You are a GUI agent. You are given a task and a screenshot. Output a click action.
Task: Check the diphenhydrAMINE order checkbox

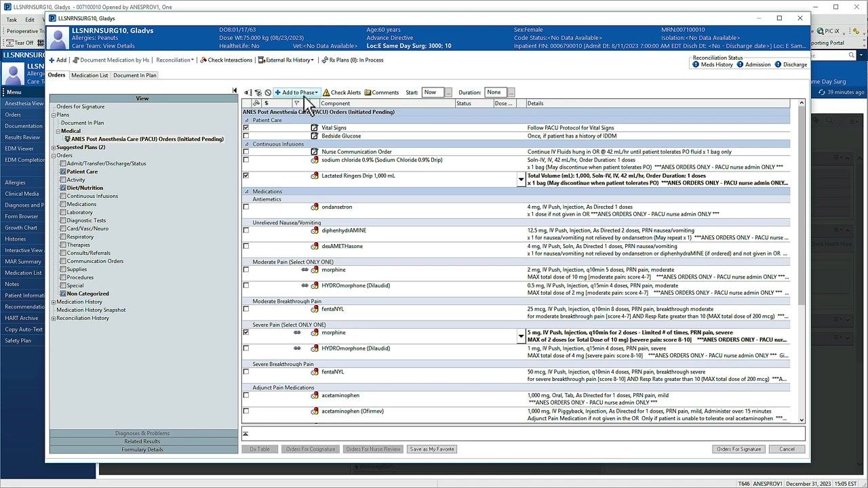point(246,230)
